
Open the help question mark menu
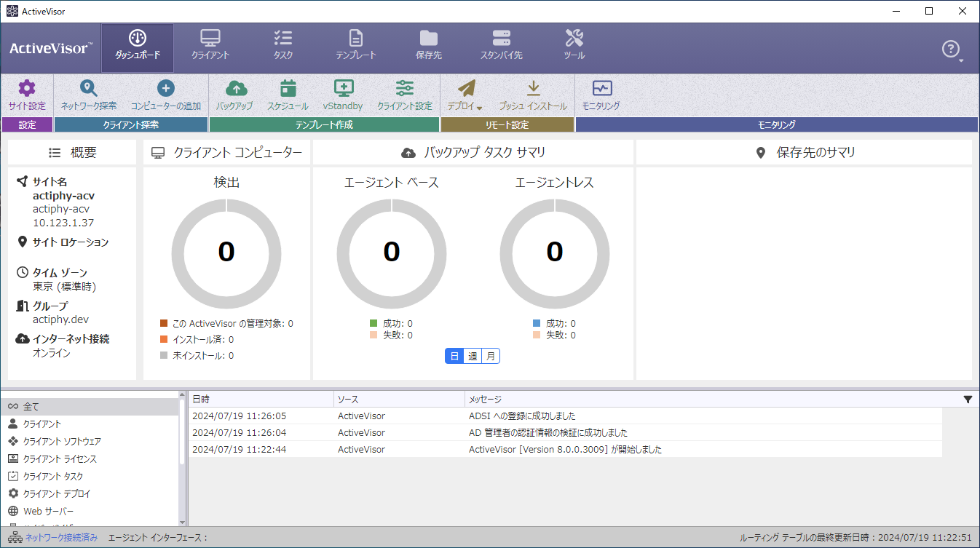[952, 49]
